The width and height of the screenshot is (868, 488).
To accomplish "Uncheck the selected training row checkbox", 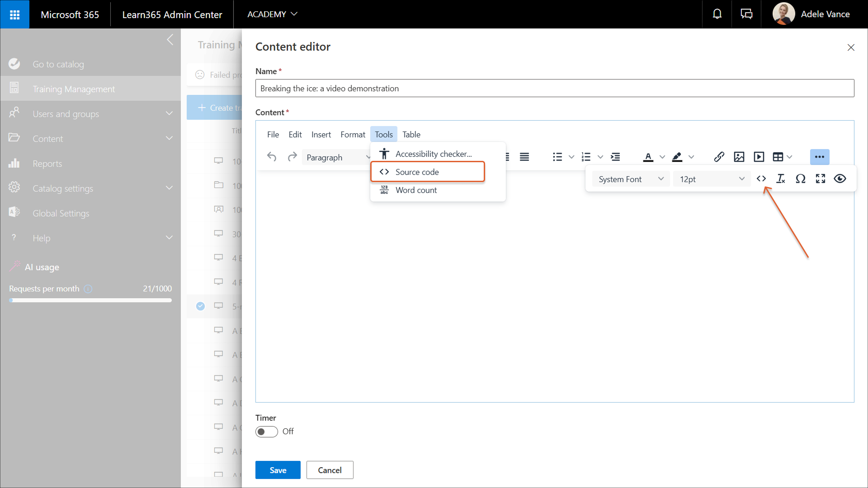I will (200, 306).
